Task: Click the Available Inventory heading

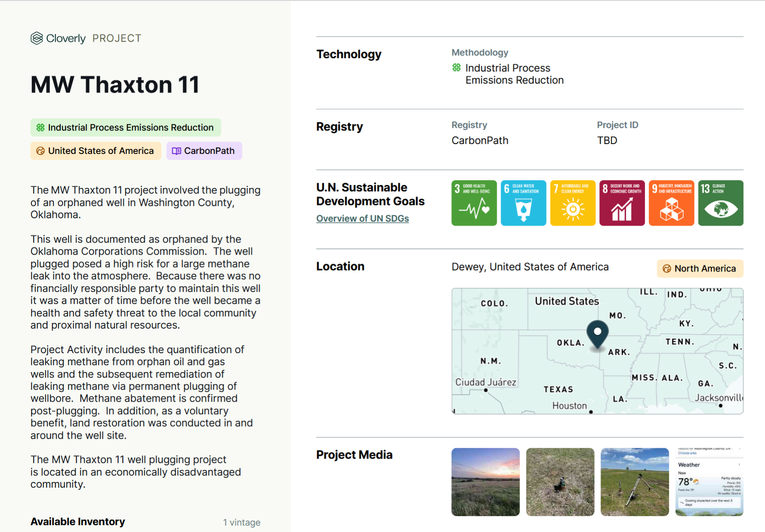Action: [77, 522]
